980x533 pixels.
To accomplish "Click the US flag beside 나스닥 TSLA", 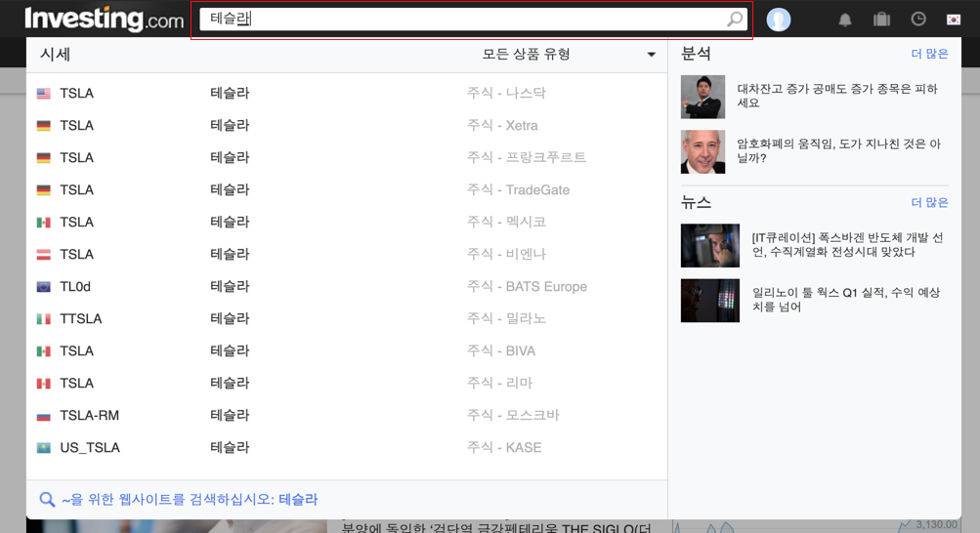I will [x=44, y=94].
